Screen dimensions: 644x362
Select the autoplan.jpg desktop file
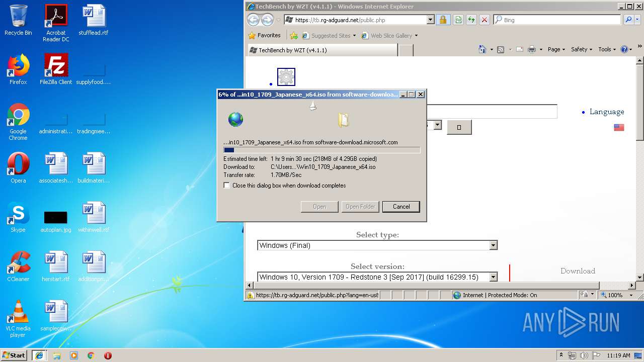click(x=56, y=221)
